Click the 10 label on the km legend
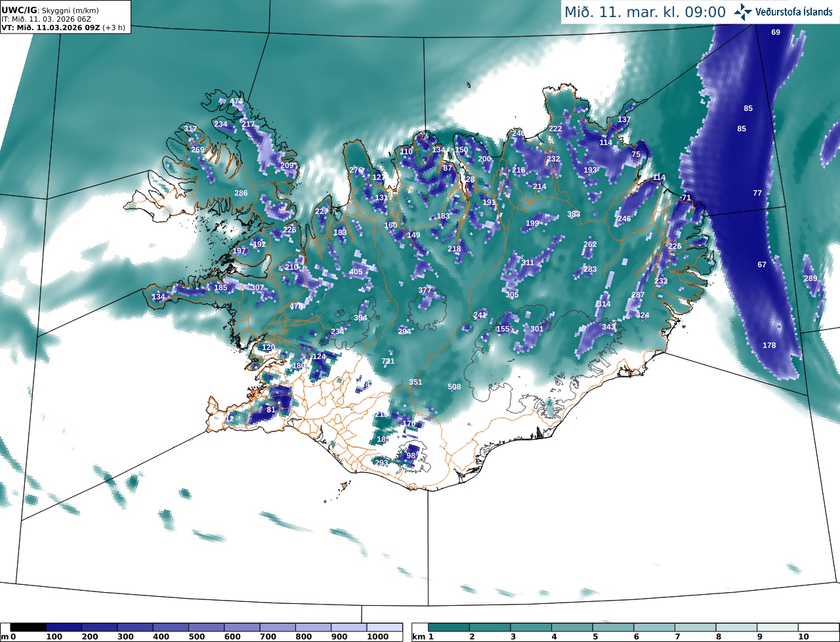The height and width of the screenshot is (642, 840). (803, 637)
